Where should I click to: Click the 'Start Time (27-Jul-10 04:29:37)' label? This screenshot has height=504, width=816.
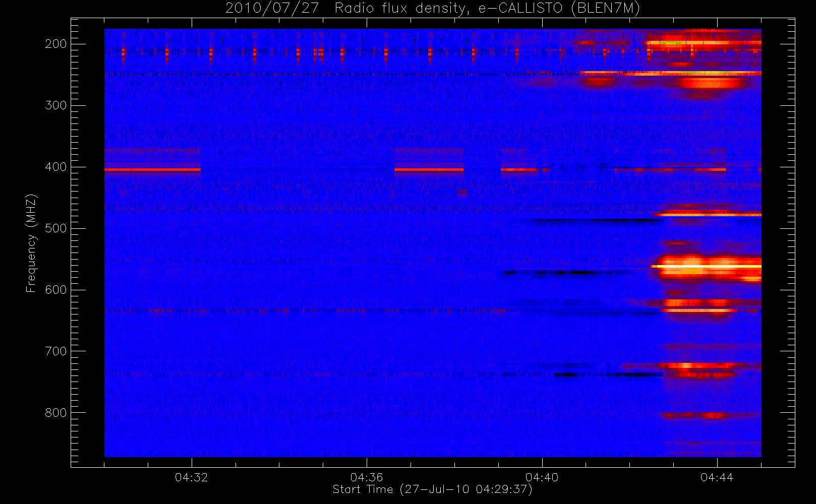[432, 489]
